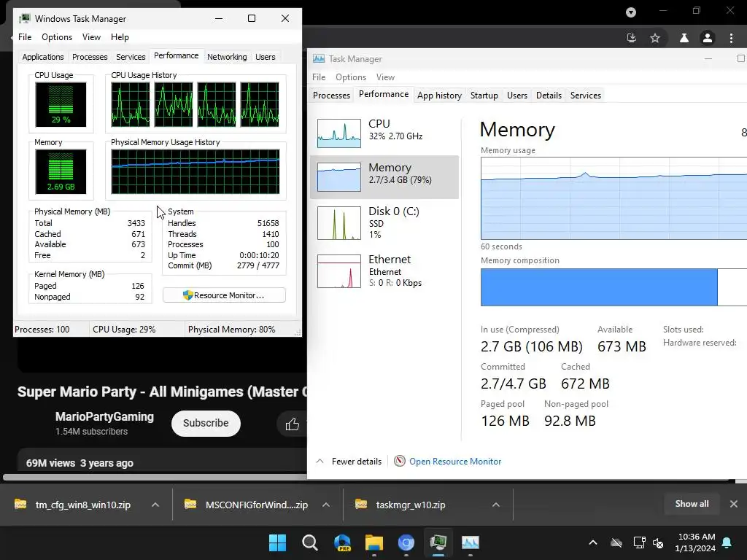Collapse Task Manager with Fewer details
Viewport: 747px width, 560px height.
pyautogui.click(x=349, y=462)
